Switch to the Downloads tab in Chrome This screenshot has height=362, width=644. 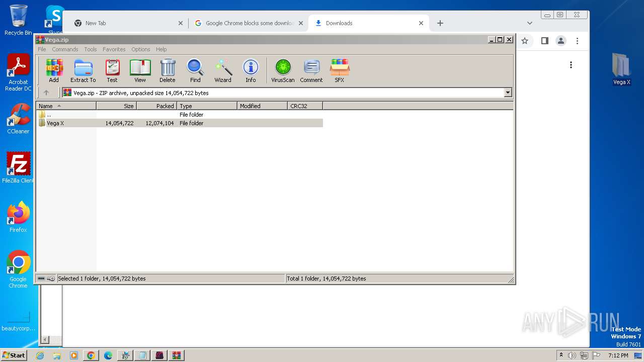click(369, 23)
